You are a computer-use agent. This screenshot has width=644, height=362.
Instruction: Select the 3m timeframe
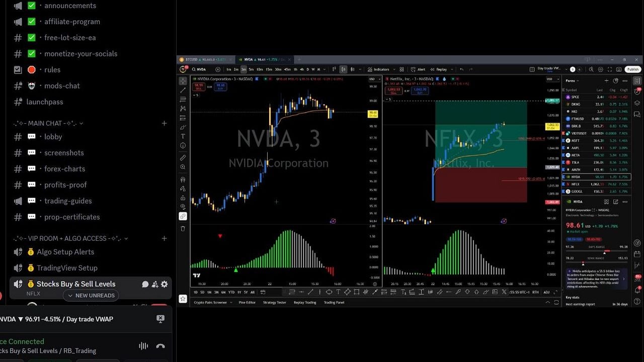244,69
